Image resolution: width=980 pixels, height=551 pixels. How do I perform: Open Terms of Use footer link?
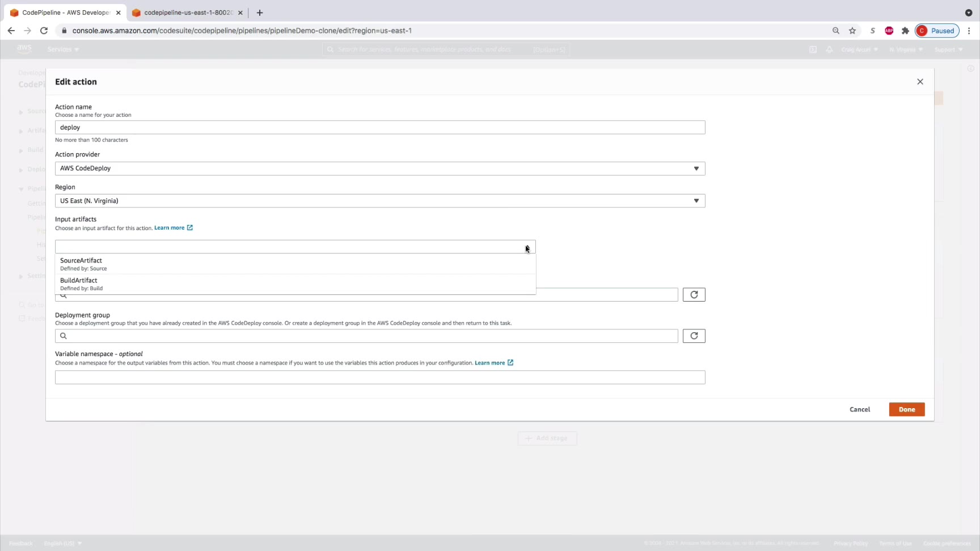[x=895, y=543]
